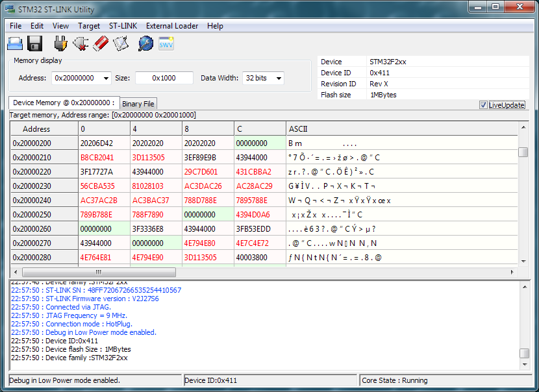
Task: Select memory cell 56CBA535
Action: tap(105, 186)
